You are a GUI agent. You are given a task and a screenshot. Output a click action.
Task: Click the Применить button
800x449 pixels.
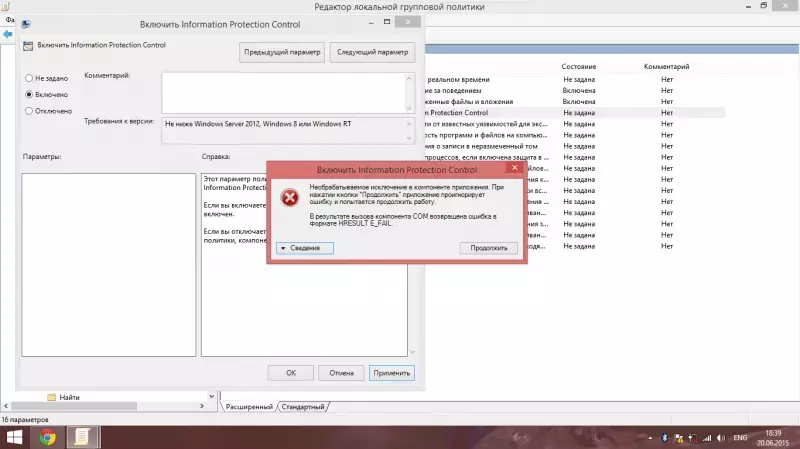click(x=391, y=373)
